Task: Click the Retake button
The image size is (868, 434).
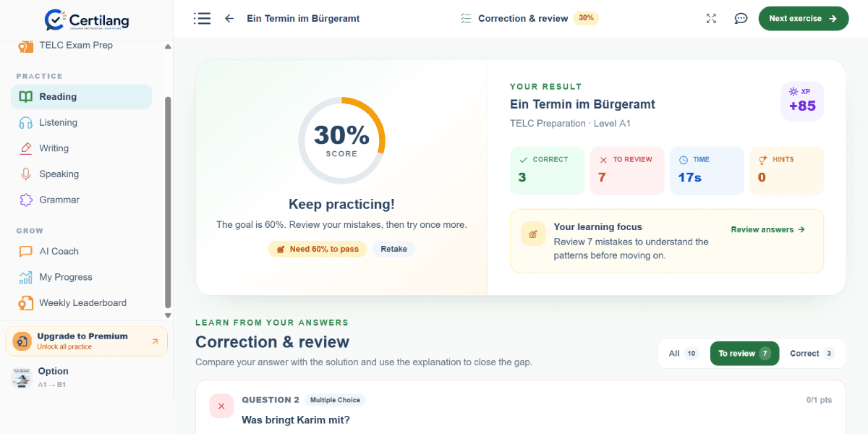Action: coord(393,249)
